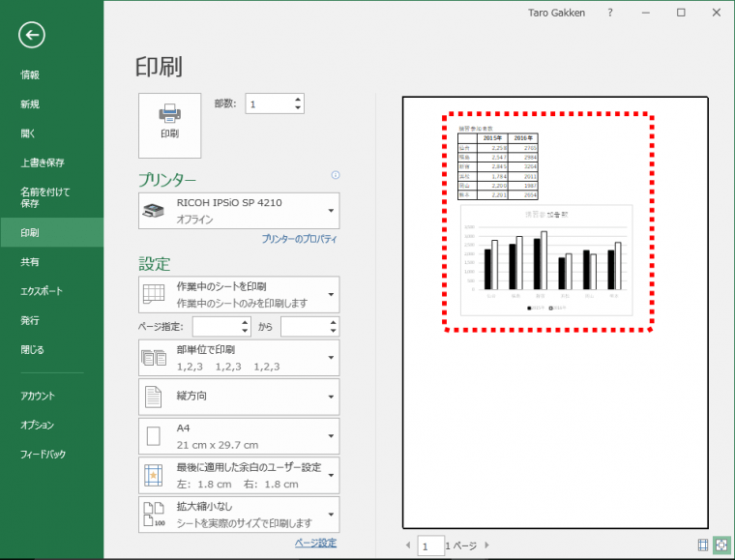Screen dimensions: 735x560
Task: Click the printer device icon in dropdown
Action: click(154, 212)
